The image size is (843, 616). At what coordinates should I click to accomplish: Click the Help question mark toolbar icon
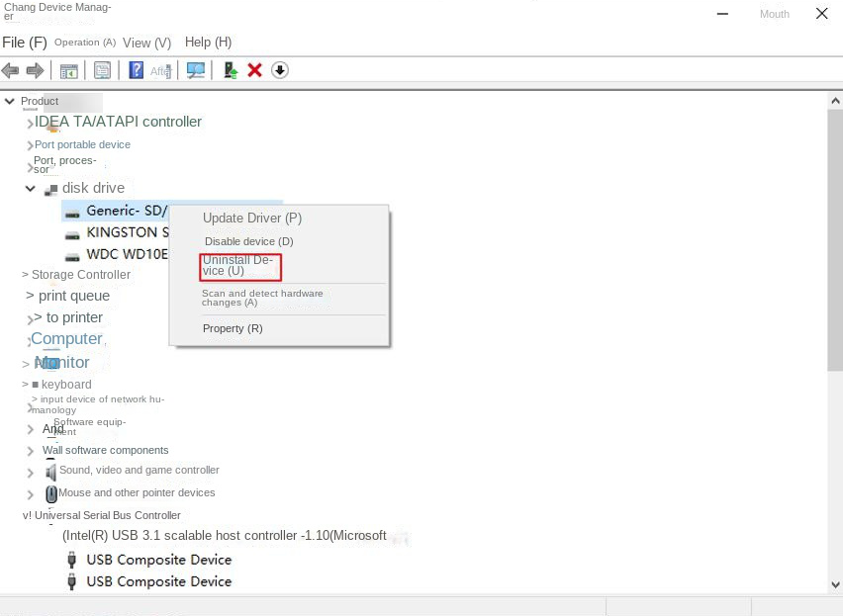click(136, 70)
